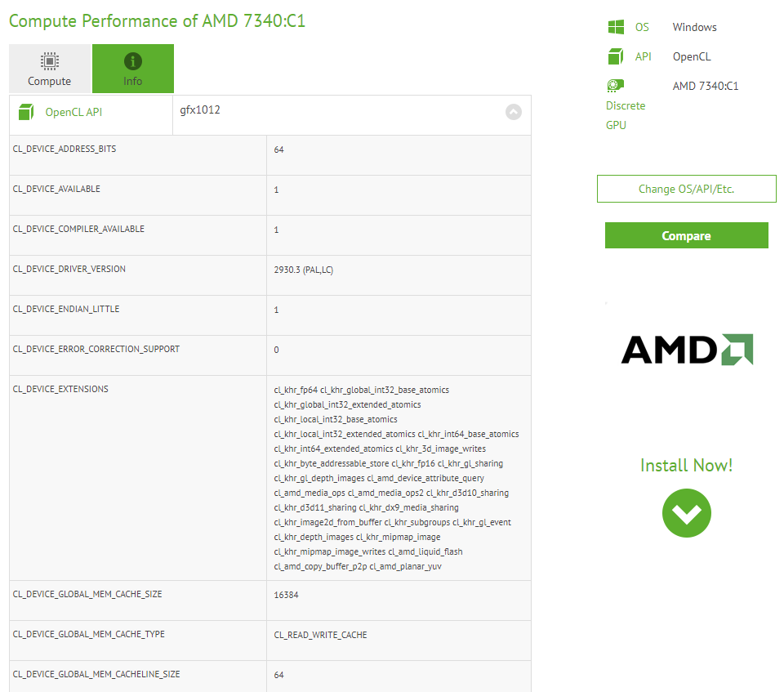Click the Windows OS icon in sidebar
This screenshot has width=784, height=692.
coord(617,26)
